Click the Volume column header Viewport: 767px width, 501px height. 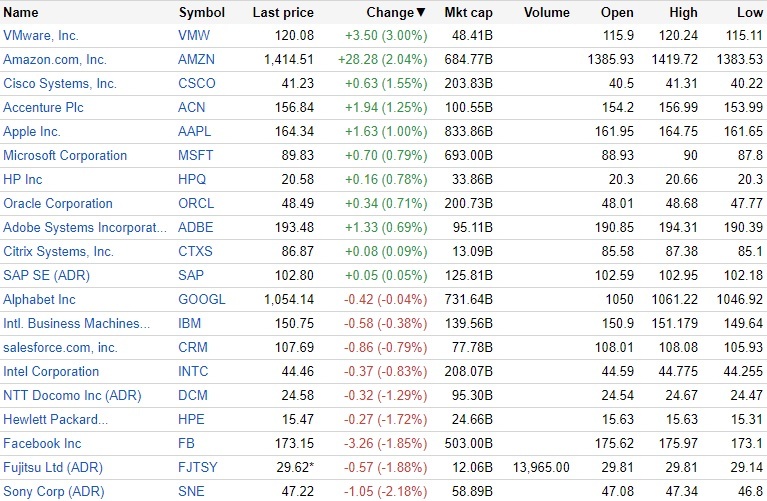[x=546, y=13]
